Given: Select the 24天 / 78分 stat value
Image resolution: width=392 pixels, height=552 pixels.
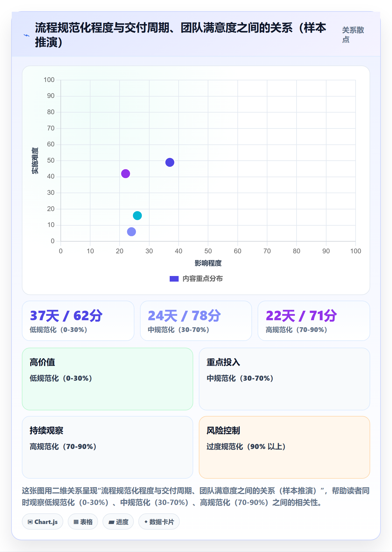Looking at the screenshot, I should coord(184,316).
